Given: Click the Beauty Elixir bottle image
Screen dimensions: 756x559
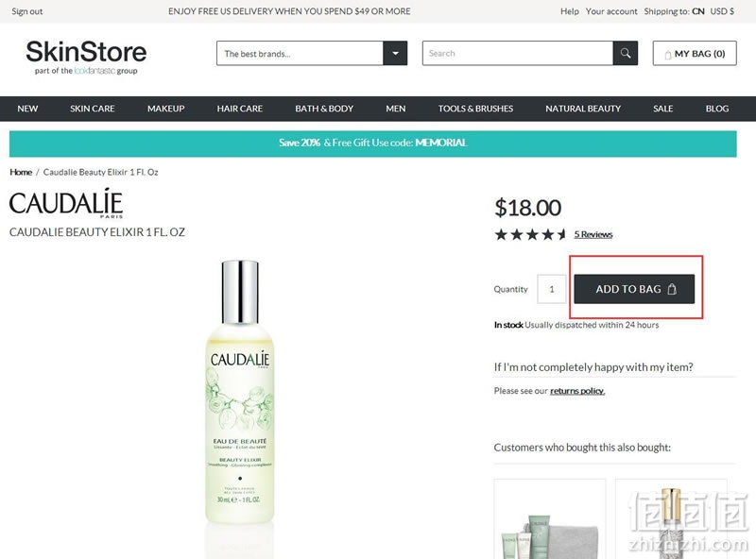Looking at the screenshot, I should point(240,393).
